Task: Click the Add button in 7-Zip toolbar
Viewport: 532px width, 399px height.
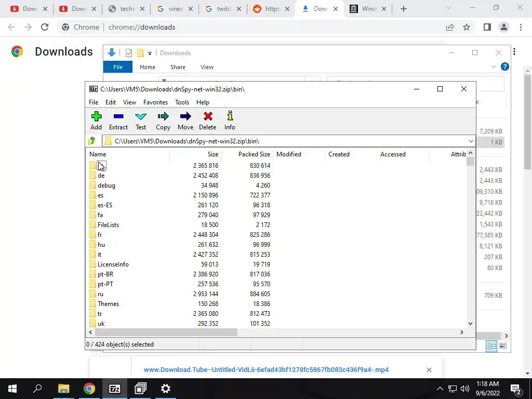Action: click(x=96, y=121)
